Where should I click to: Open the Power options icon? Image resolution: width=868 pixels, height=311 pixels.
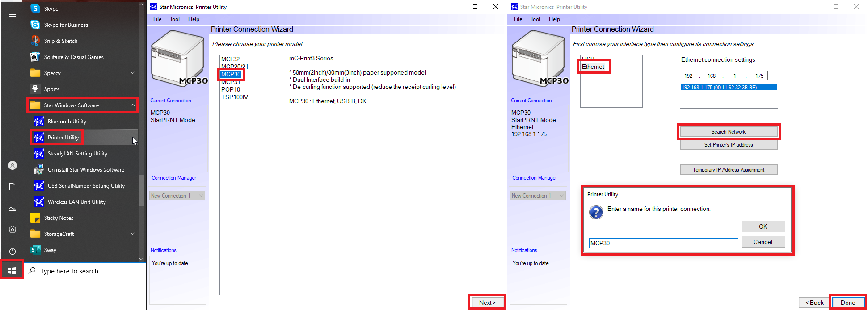13,251
